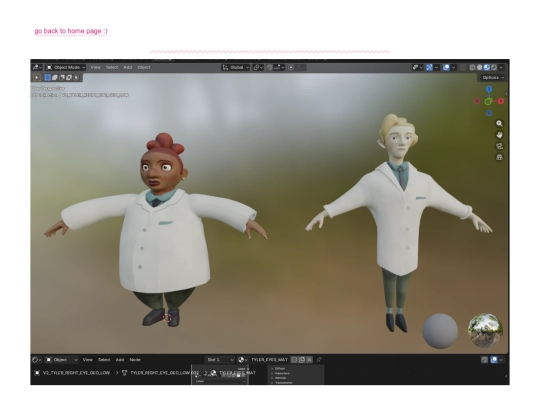Open object type visibility dropdown
The width and height of the screenshot is (540, 405).
417,68
